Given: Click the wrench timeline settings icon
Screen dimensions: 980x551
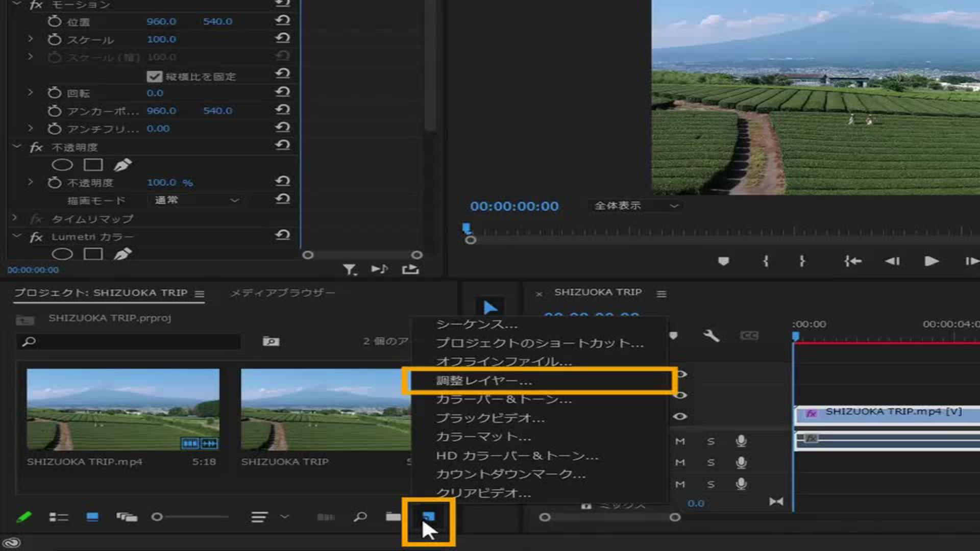Looking at the screenshot, I should (x=711, y=336).
